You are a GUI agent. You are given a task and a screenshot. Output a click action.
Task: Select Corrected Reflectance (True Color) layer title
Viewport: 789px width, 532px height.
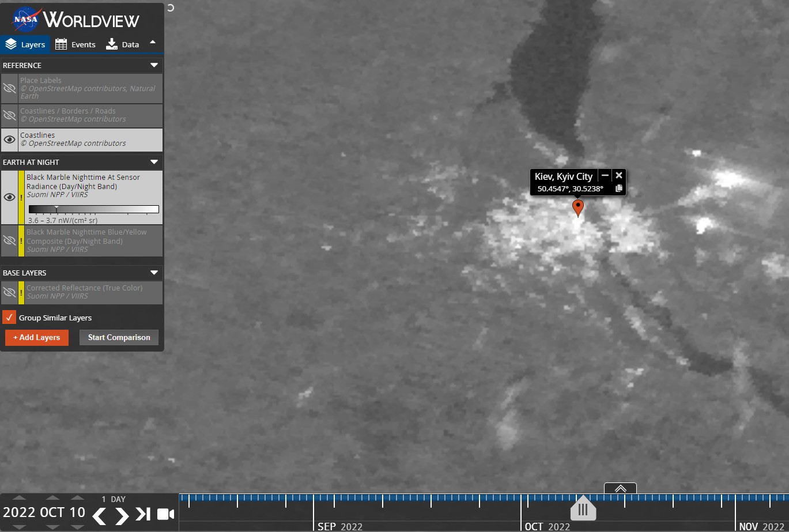click(84, 288)
